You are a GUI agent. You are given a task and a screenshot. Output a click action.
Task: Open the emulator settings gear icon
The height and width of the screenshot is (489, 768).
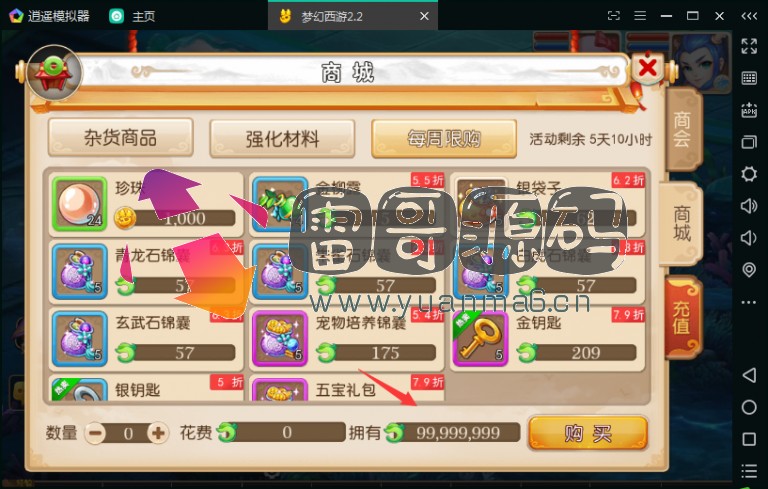749,174
